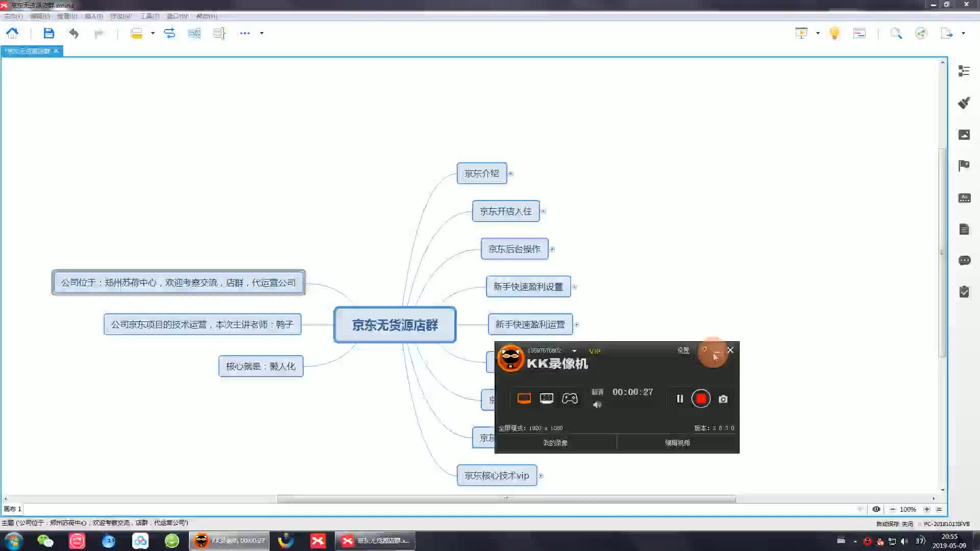Select the 核心就是：懒人化 topic
This screenshot has height=551, width=980.
coord(261,366)
